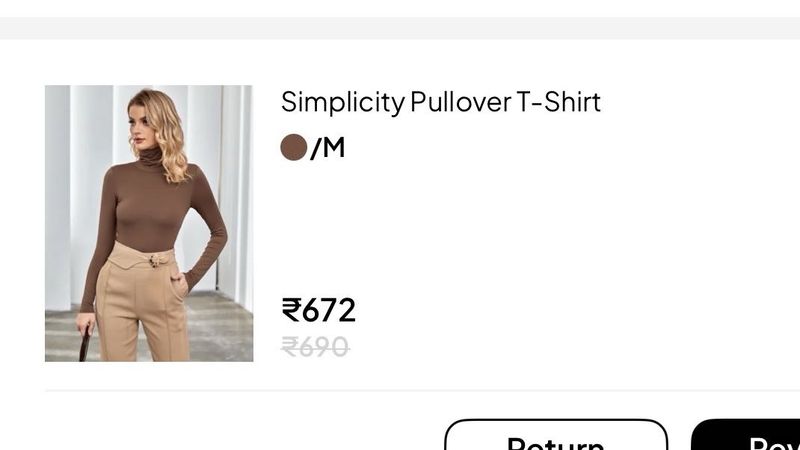The height and width of the screenshot is (450, 800).
Task: Click the /M size label
Action: point(328,148)
